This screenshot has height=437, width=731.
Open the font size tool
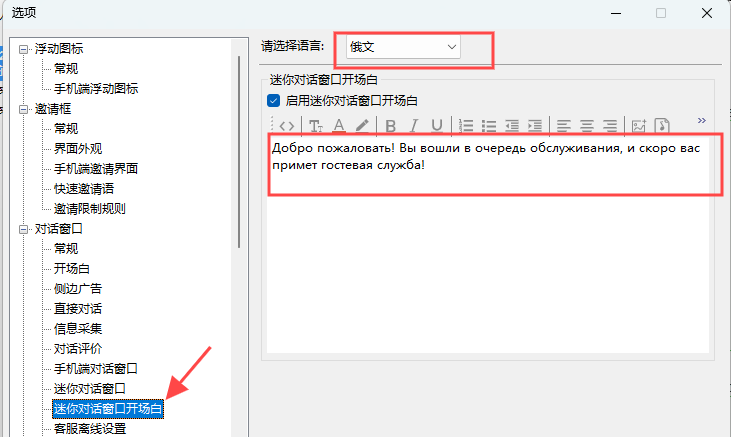pos(315,125)
